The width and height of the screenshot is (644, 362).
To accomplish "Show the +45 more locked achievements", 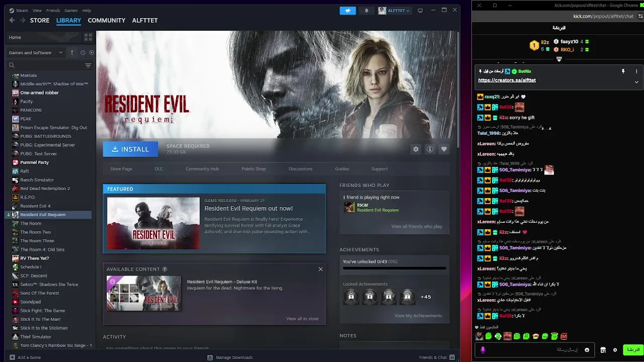I will pos(426,297).
